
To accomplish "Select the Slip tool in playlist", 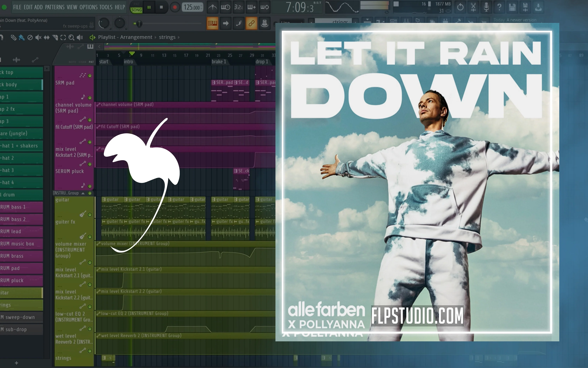I will coord(46,38).
